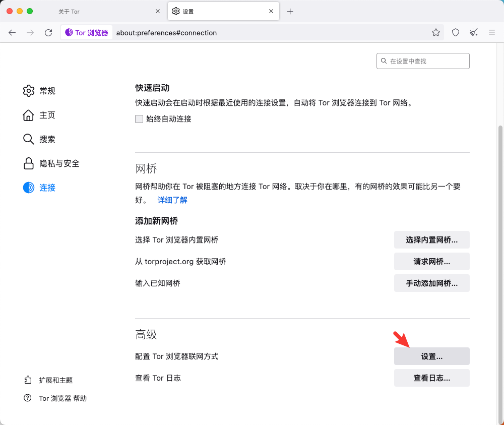504x425 pixels.
Task: Bookmark this page with the star icon
Action: click(x=436, y=32)
